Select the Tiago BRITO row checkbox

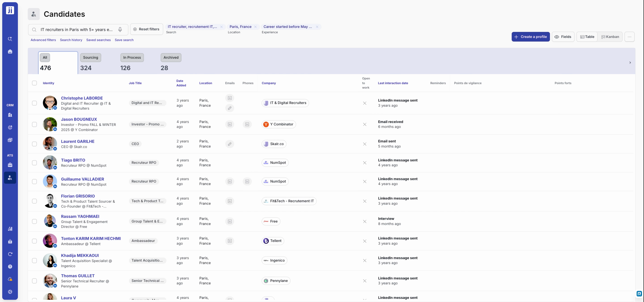[x=34, y=163]
